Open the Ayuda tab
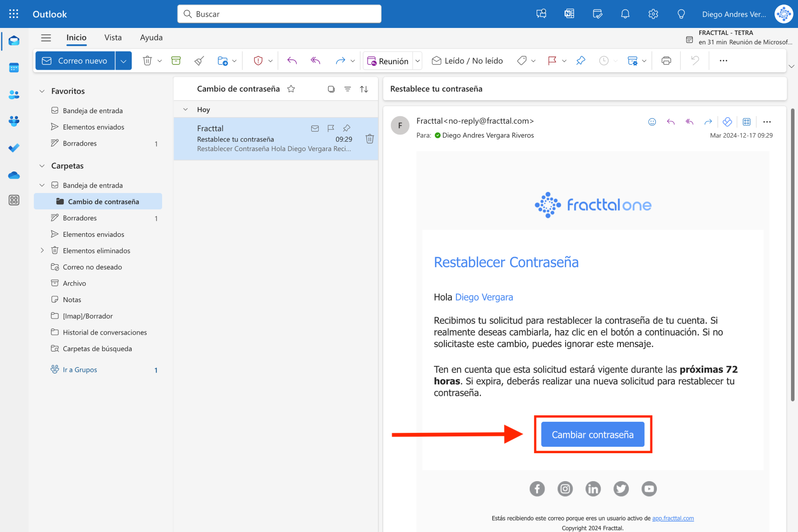 point(151,37)
